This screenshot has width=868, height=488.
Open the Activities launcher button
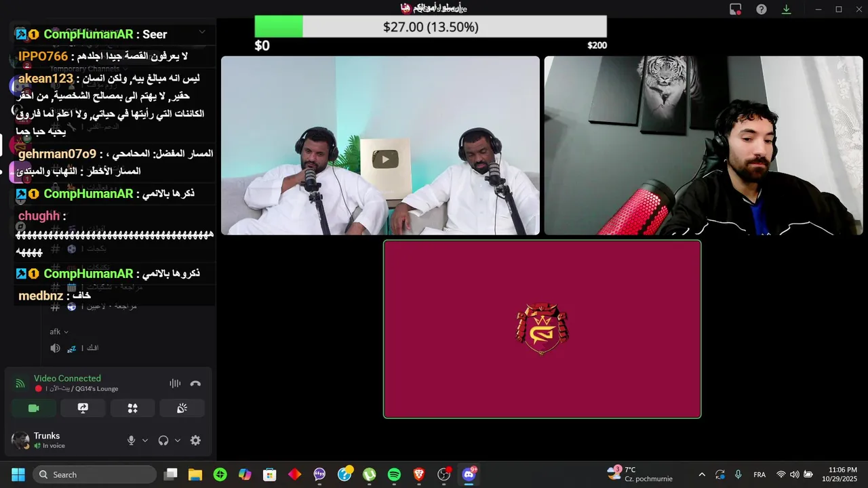pos(132,408)
